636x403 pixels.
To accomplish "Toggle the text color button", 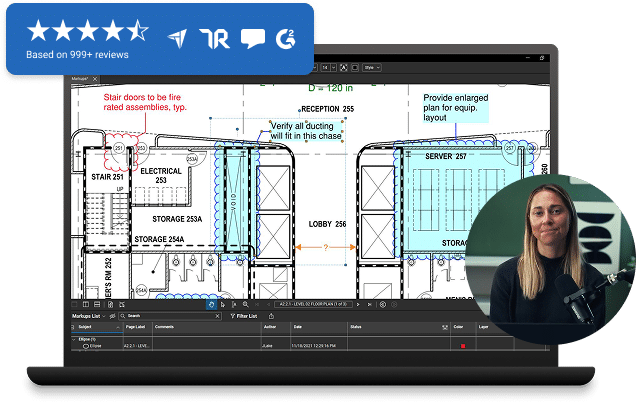I will point(344,68).
